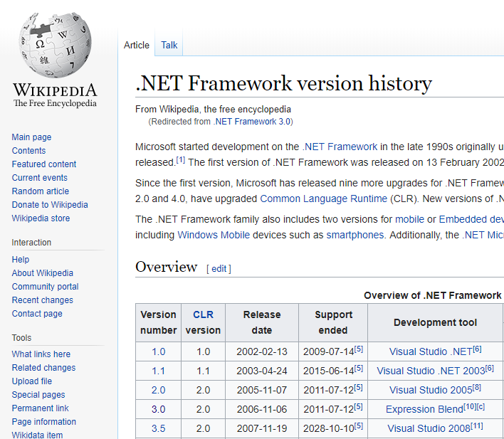The height and width of the screenshot is (439, 504).
Task: Click citation [8] after Visual Studio 2005
Action: (477, 388)
